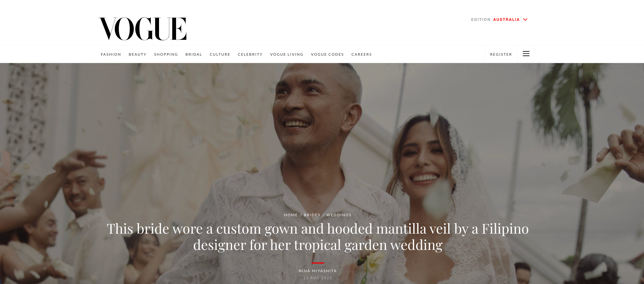644x284 pixels.
Task: Open the Culture section
Action: (x=220, y=54)
